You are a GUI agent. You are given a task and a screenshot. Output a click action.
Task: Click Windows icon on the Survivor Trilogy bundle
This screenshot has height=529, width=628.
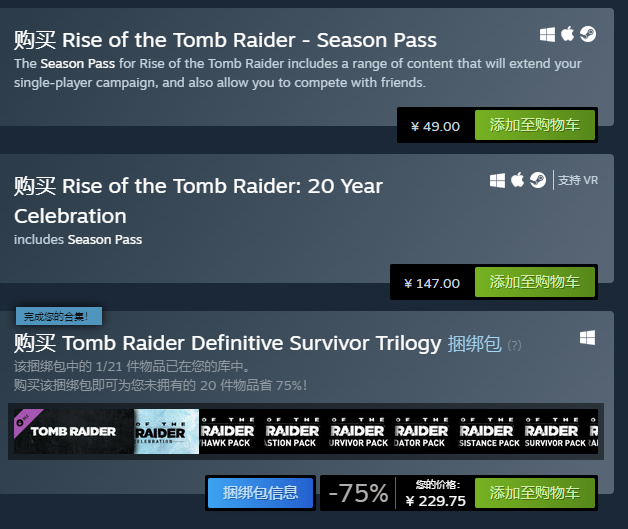587,338
